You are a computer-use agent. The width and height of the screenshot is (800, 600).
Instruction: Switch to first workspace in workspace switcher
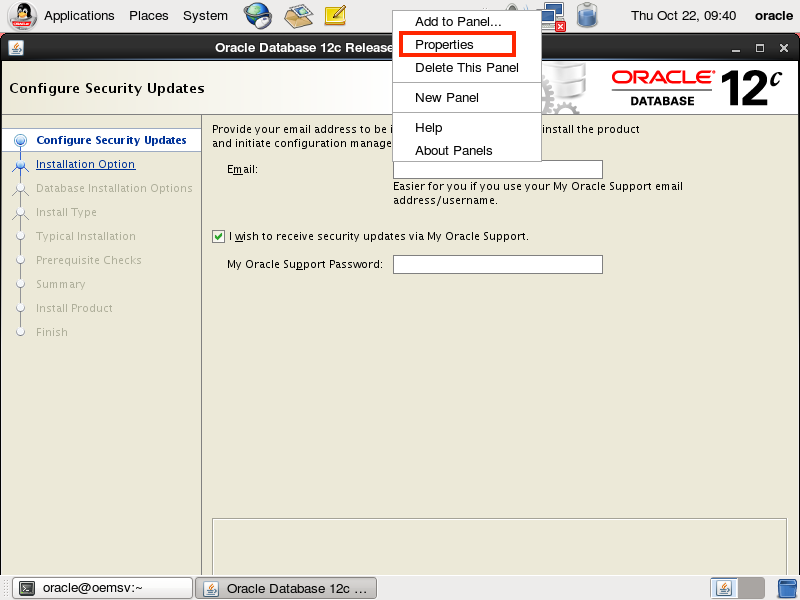pos(724,588)
